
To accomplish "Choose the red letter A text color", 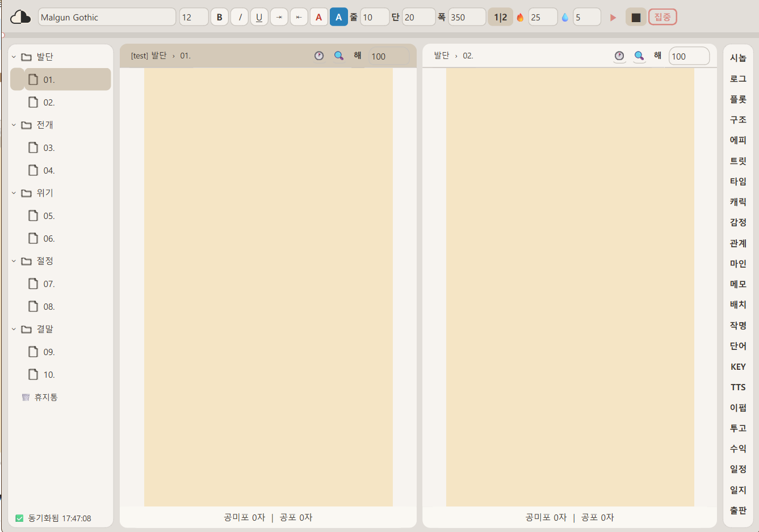I will [319, 17].
